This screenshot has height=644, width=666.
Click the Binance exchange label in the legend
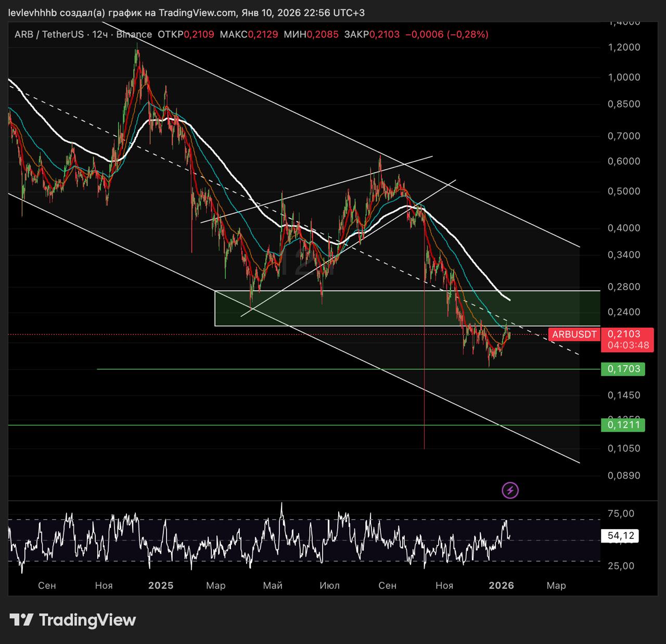[134, 35]
